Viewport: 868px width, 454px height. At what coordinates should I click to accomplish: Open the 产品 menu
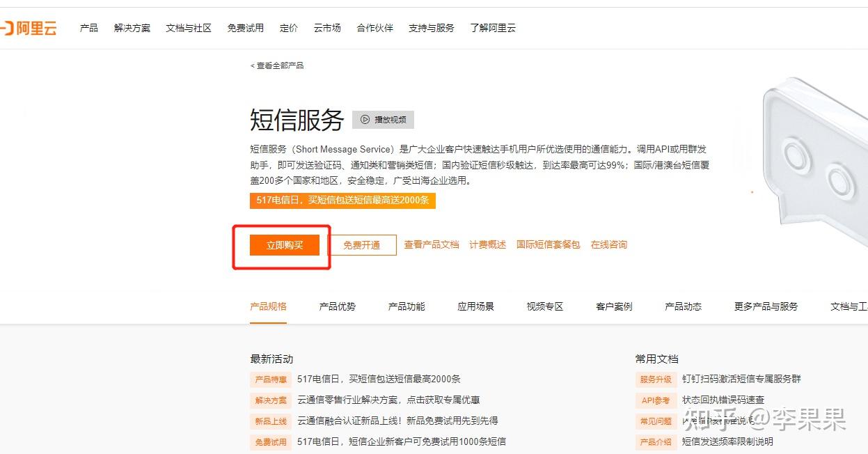(x=89, y=28)
